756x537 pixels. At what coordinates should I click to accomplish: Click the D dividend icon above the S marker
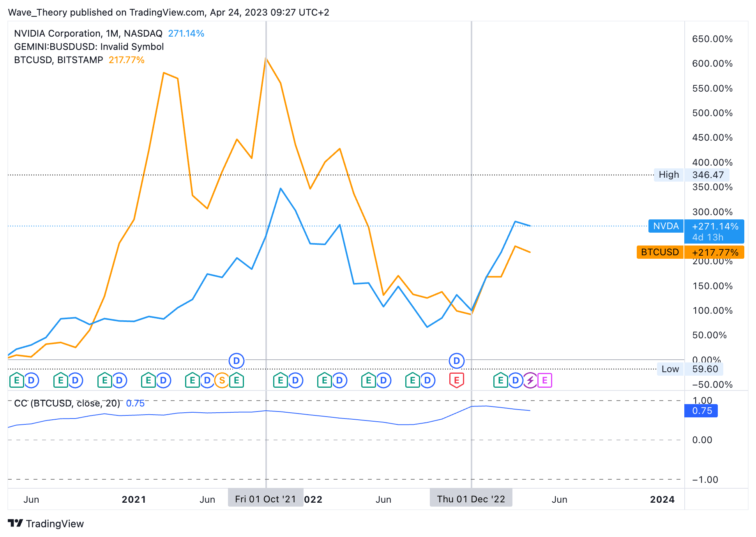[236, 361]
